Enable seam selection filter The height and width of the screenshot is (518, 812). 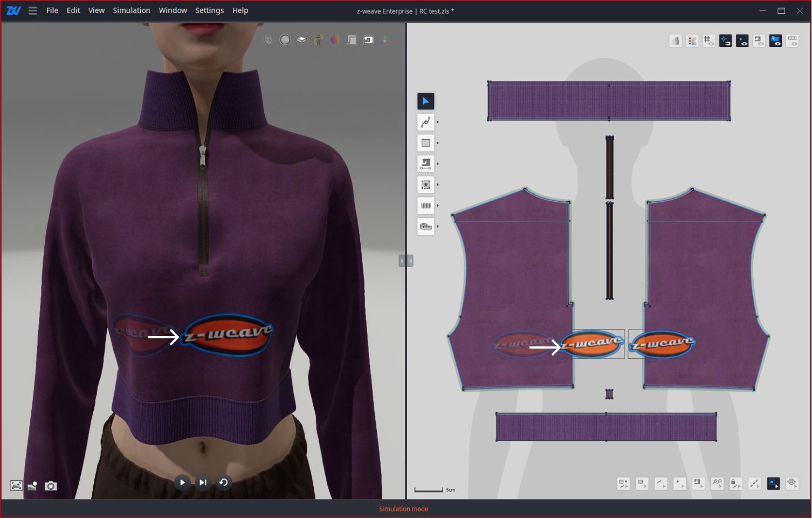[698, 483]
